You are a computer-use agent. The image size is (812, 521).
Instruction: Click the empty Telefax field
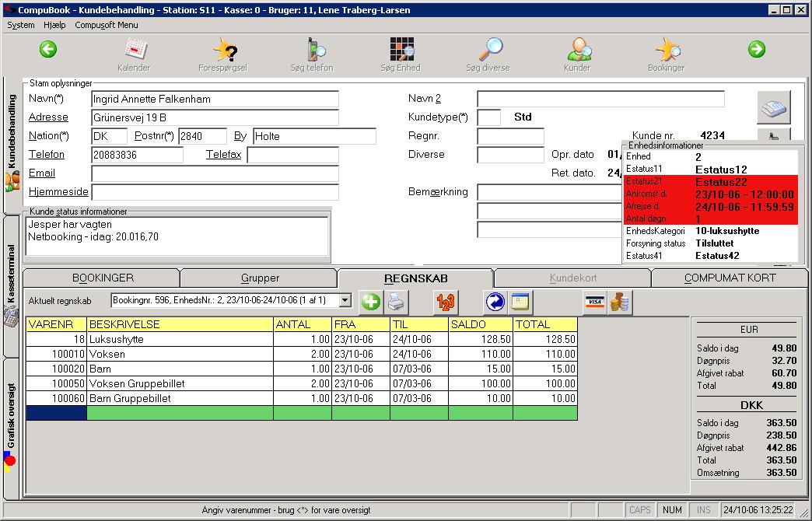[x=293, y=155]
